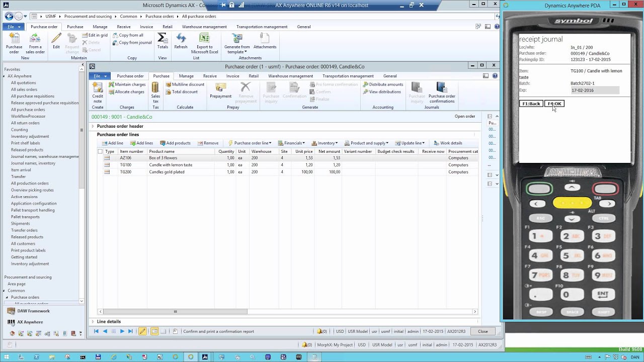Click Add lines button
Screen dimensions: 644x362
point(141,143)
